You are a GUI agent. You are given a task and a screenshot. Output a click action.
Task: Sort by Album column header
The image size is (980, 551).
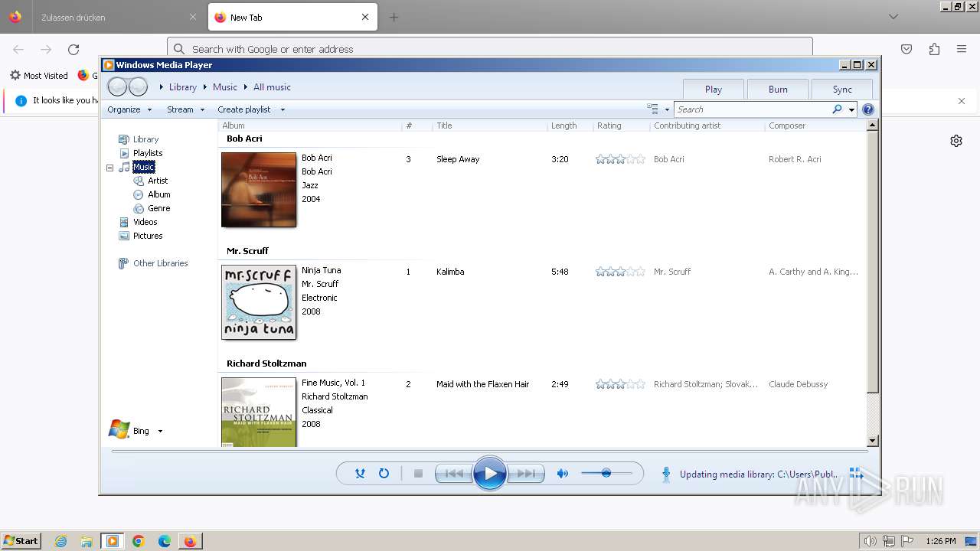(x=310, y=126)
